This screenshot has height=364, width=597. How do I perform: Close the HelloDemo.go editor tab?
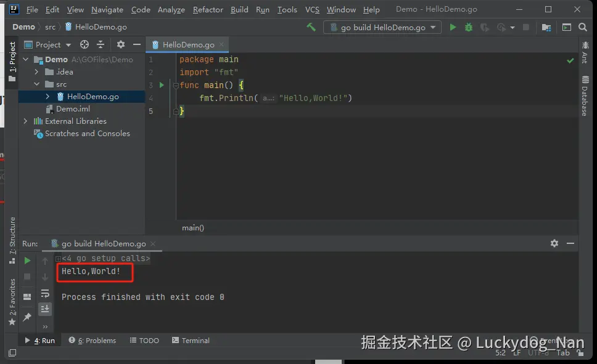tap(221, 44)
